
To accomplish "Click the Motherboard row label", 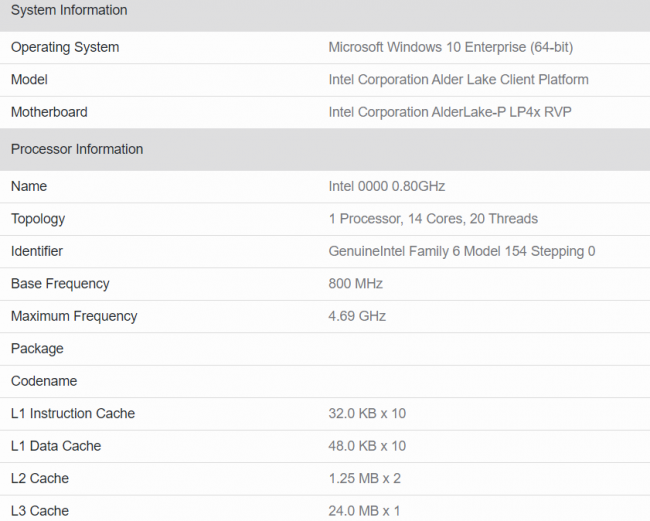I will (49, 112).
